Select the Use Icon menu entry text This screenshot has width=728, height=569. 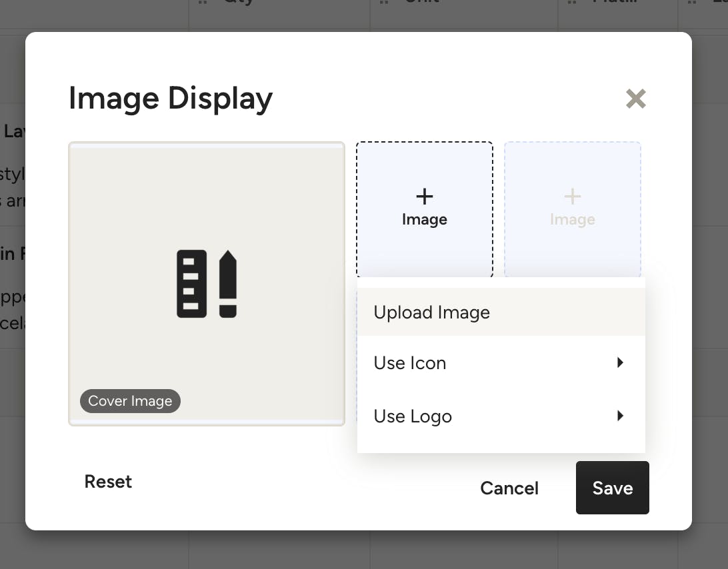(x=410, y=363)
